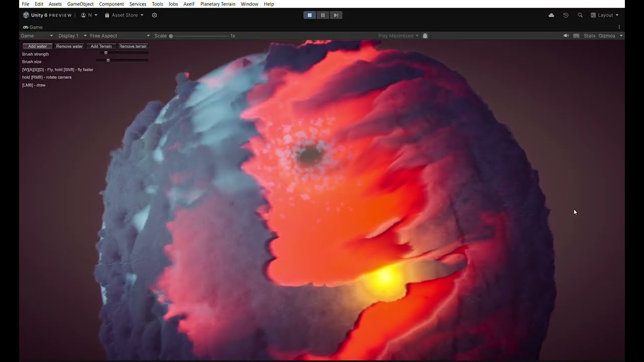
Task: Toggle the Stats overlay
Action: point(589,36)
